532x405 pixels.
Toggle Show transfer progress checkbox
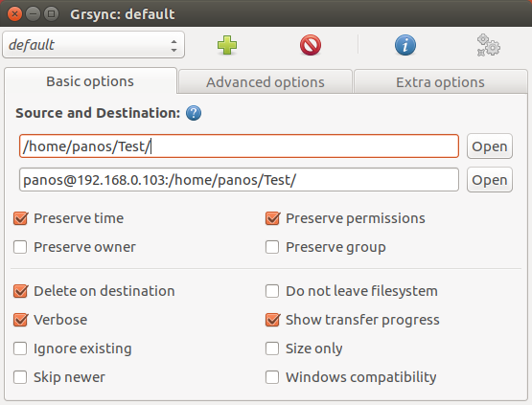click(272, 320)
